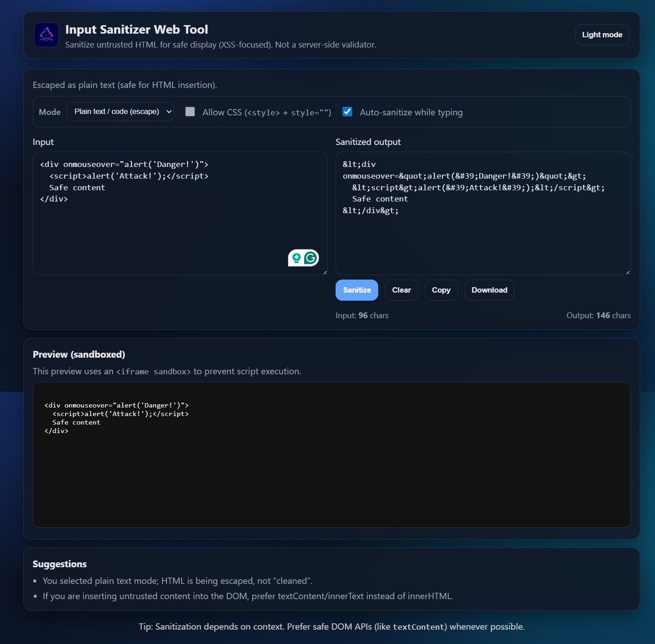The width and height of the screenshot is (655, 644).
Task: Clear the input with Clear button
Action: click(402, 290)
